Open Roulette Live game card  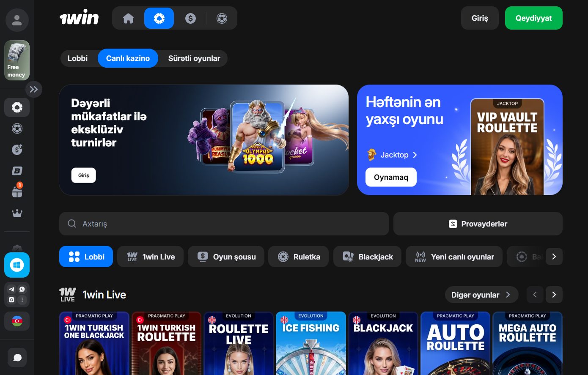(239, 343)
